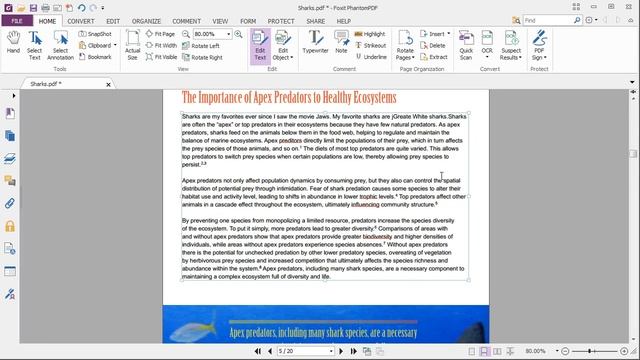Screen dimensions: 640x360
Task: Add a Bookmark from the Tools group
Action: point(95,57)
